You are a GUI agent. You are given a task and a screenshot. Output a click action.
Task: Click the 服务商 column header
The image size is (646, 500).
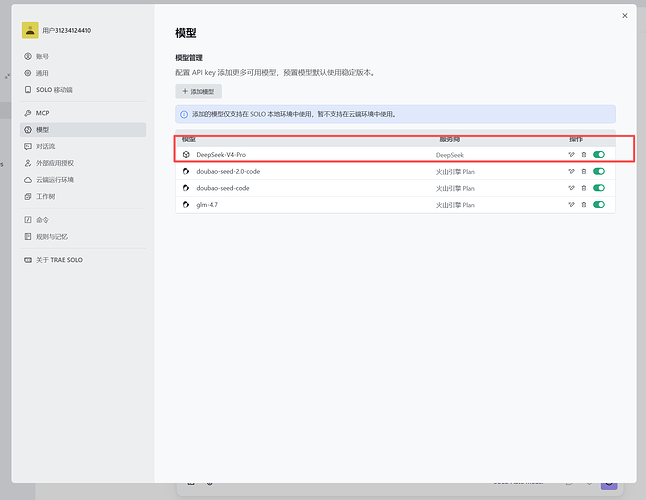[x=449, y=139]
